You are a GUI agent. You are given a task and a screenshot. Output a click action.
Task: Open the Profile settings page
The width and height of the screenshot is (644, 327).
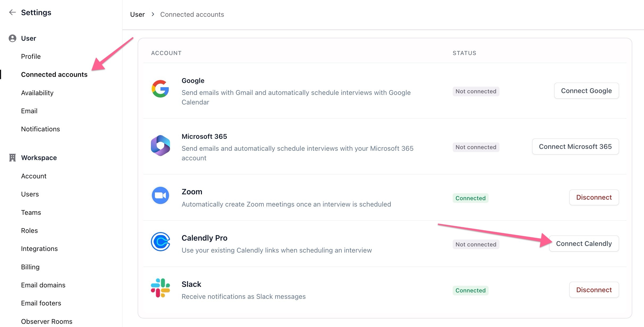click(31, 56)
